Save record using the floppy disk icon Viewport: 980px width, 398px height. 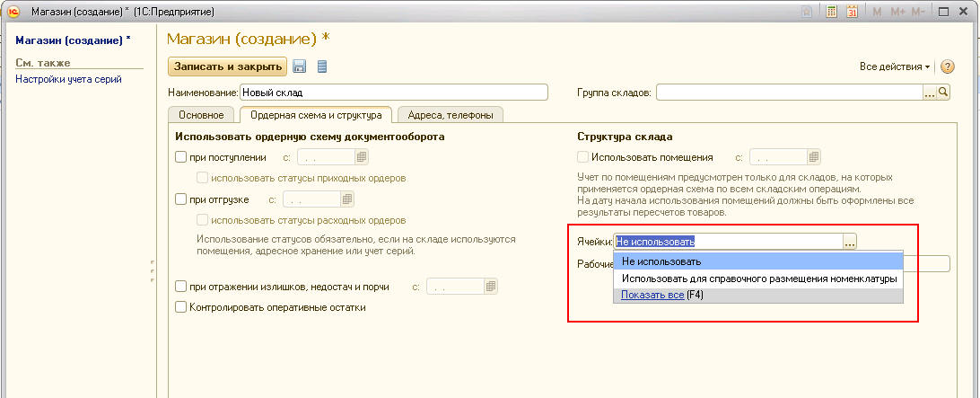coord(300,66)
